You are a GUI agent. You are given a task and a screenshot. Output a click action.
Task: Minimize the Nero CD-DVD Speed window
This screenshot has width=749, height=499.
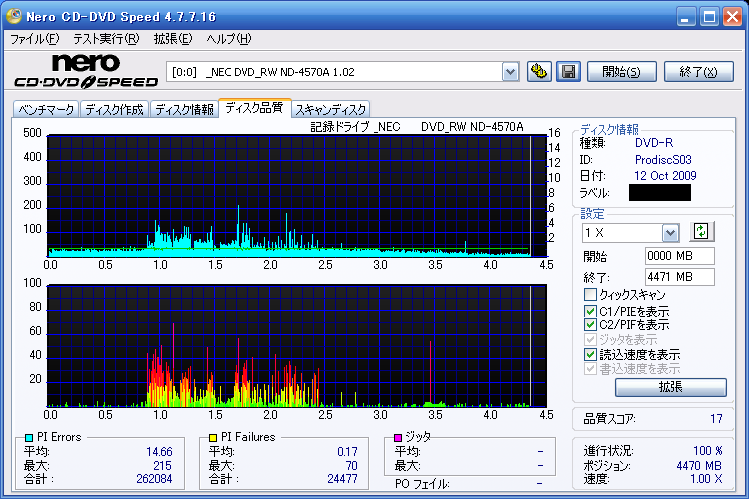coord(685,17)
